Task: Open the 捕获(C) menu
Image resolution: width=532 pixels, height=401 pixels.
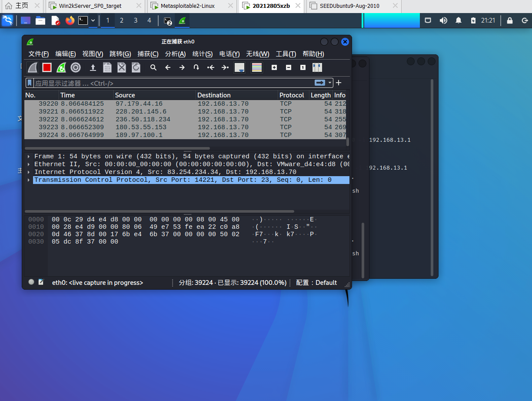Action: [x=148, y=54]
